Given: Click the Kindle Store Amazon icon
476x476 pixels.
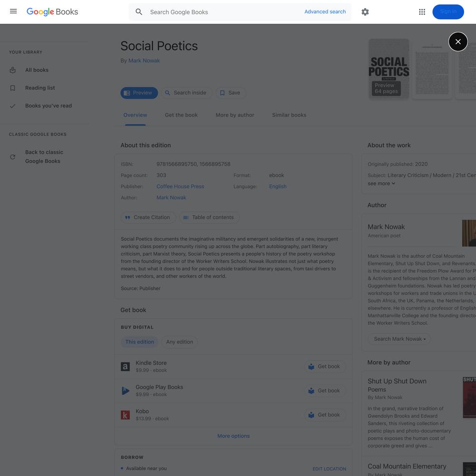Looking at the screenshot, I should [x=125, y=367].
